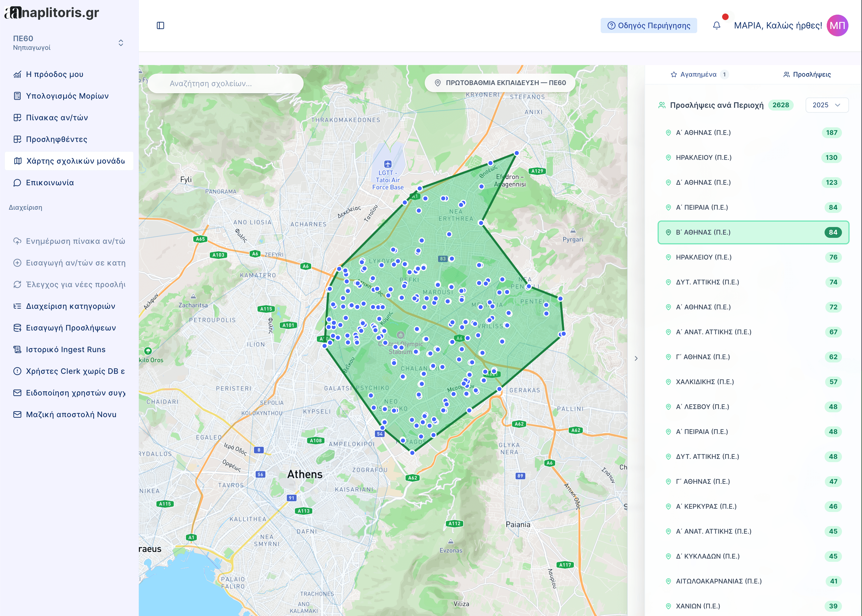Click the highlighted Β΄ ΑΘΗΝΑΣ region row
The height and width of the screenshot is (616, 862).
[x=754, y=232]
